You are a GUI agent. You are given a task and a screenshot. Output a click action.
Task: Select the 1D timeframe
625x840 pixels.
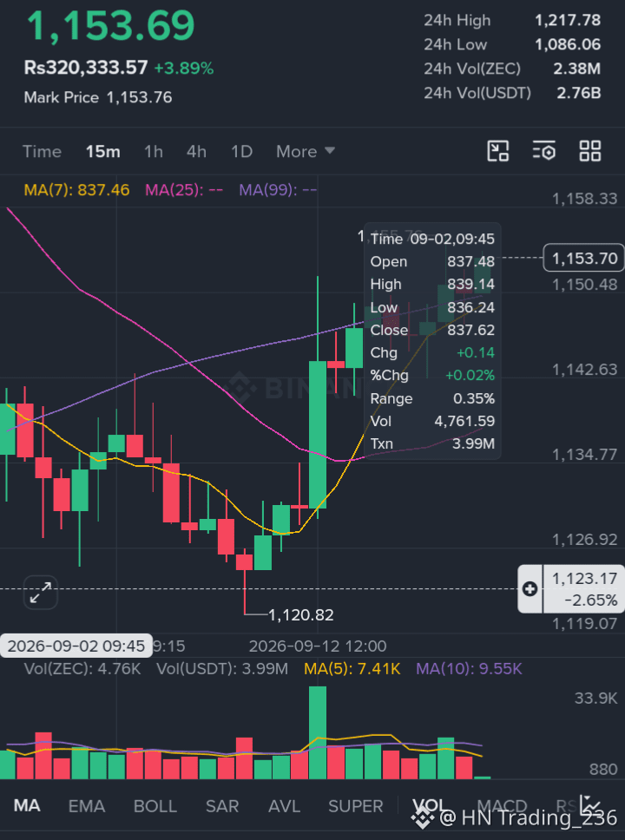click(241, 152)
